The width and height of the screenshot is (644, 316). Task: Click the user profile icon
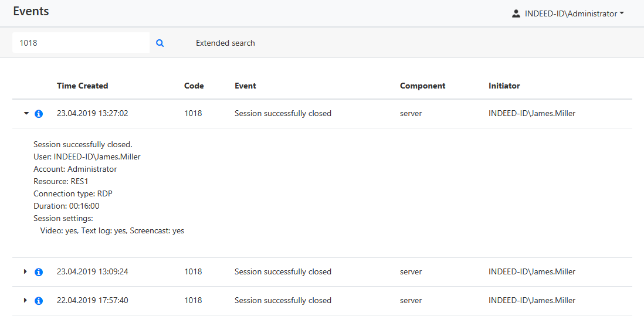click(x=516, y=13)
